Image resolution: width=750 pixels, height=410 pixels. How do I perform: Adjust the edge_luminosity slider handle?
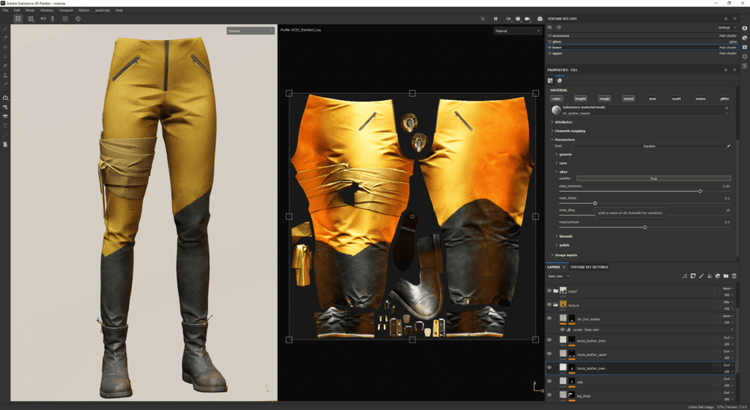point(699,190)
